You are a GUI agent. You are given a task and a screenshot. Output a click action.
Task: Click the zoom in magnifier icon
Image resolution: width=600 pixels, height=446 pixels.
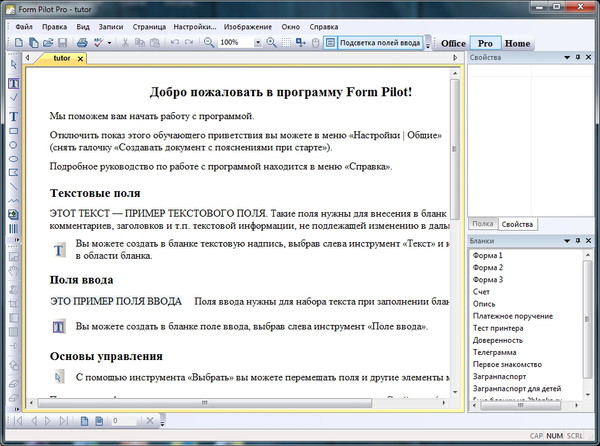(272, 43)
